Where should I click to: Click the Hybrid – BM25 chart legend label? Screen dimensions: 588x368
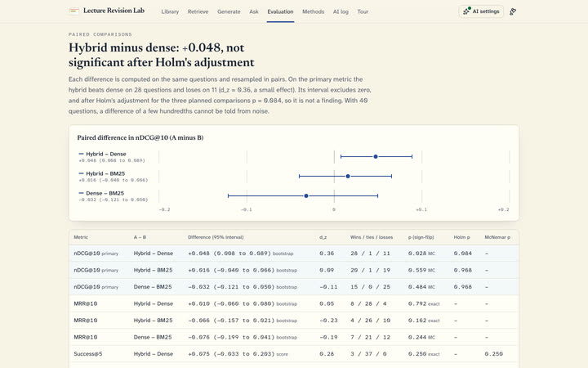tap(105, 173)
